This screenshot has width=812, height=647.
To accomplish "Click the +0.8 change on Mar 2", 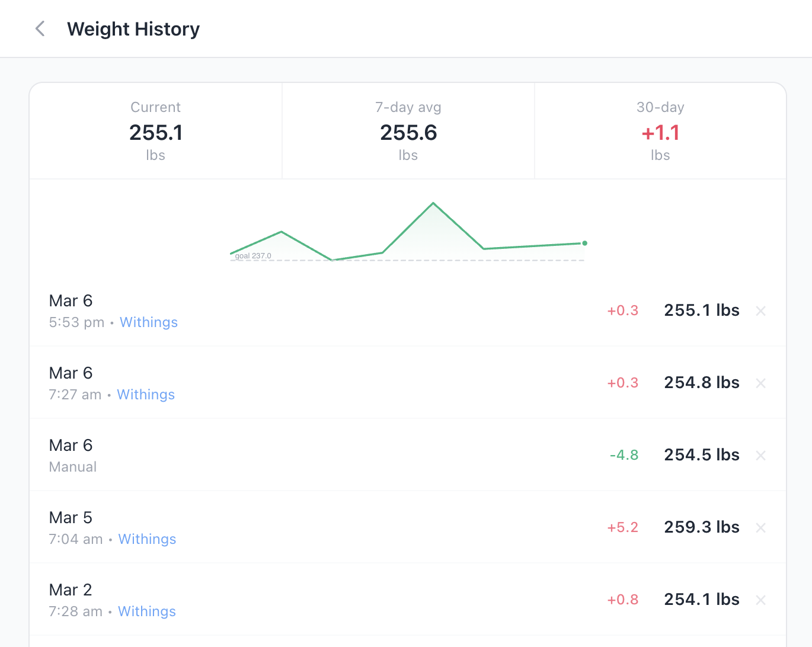I will (623, 600).
